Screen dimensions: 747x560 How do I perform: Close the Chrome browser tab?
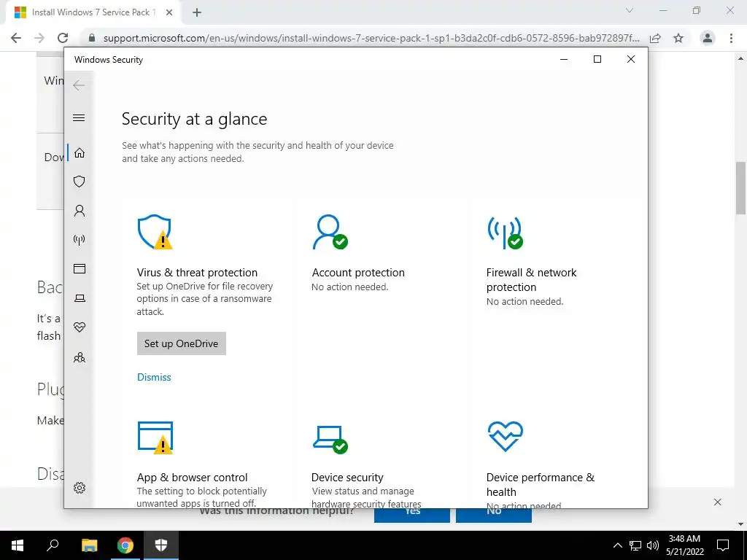(x=169, y=12)
